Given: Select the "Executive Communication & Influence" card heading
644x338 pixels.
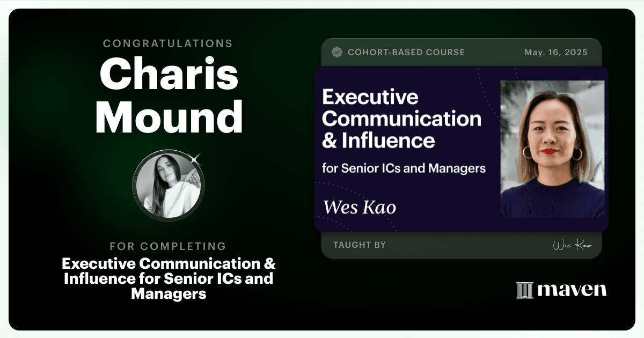Looking at the screenshot, I should [x=401, y=119].
